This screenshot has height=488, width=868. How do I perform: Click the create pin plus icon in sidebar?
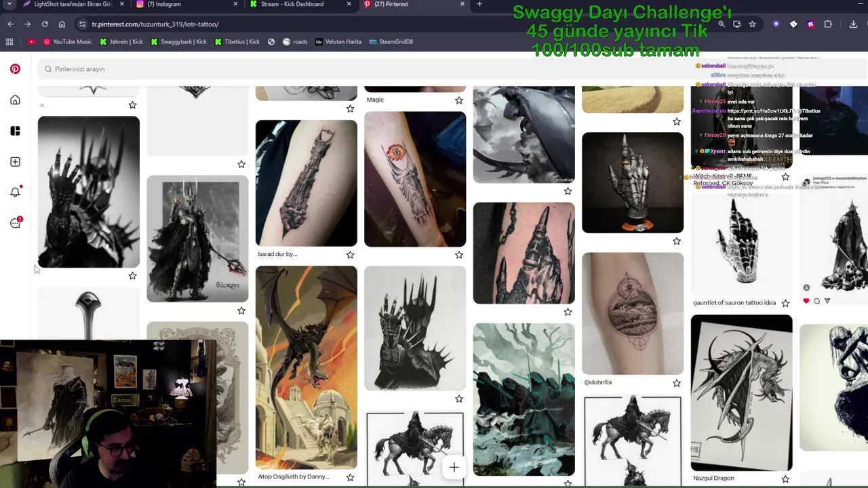(15, 162)
